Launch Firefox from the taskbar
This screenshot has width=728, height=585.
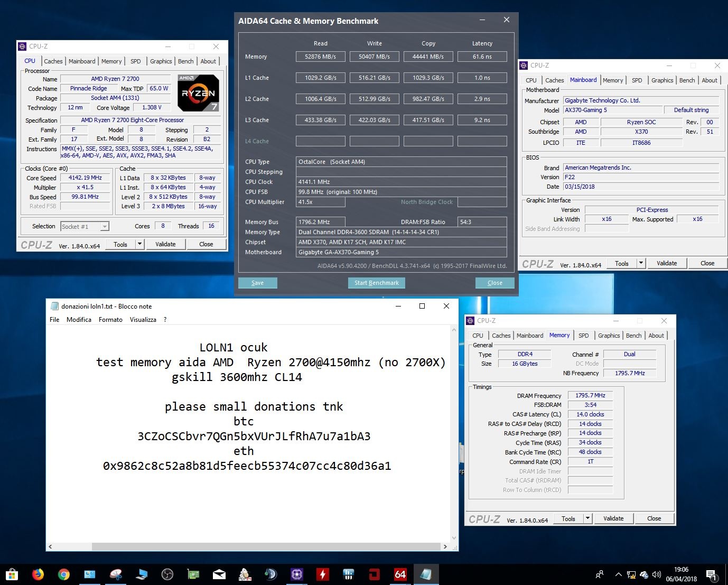pyautogui.click(x=38, y=574)
